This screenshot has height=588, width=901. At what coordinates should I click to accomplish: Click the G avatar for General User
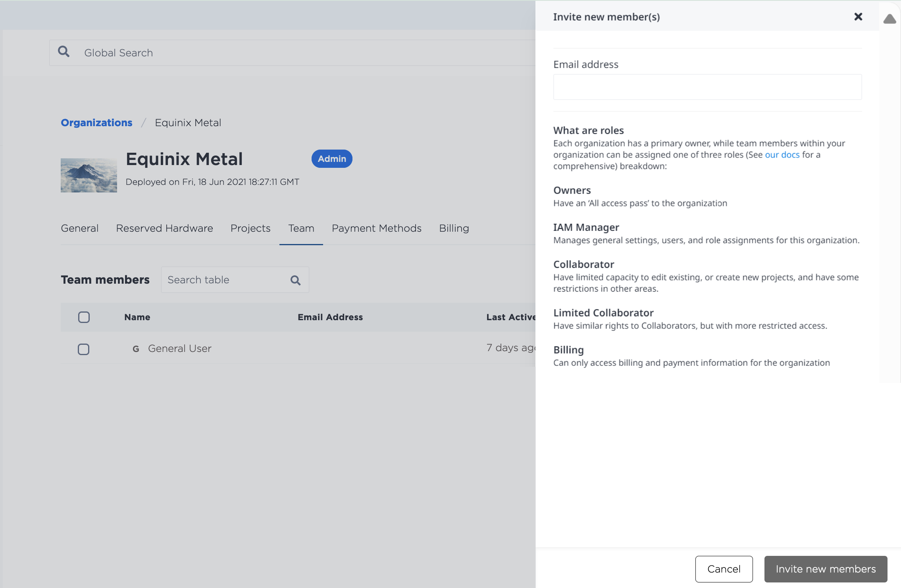click(x=136, y=349)
